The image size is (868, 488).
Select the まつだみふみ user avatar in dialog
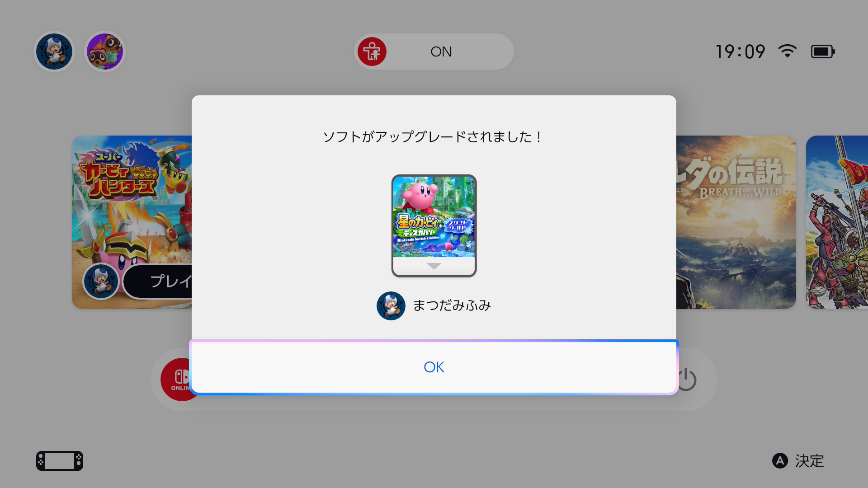point(391,306)
